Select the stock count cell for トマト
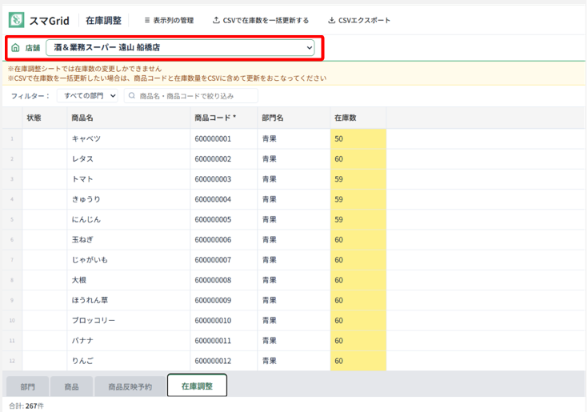 (x=358, y=179)
